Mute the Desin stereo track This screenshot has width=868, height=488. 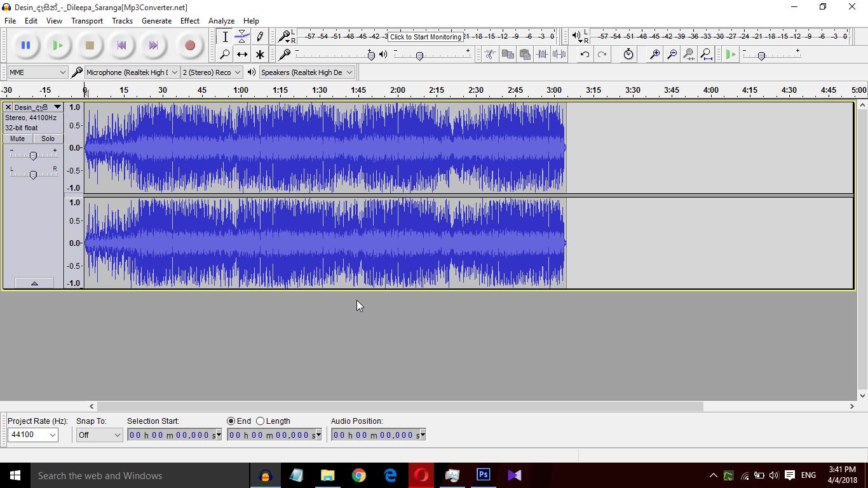[17, 139]
